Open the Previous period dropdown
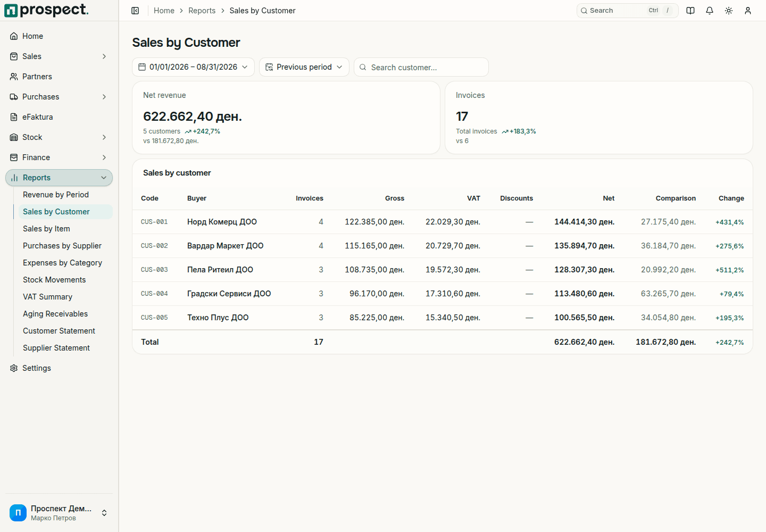 (x=304, y=67)
